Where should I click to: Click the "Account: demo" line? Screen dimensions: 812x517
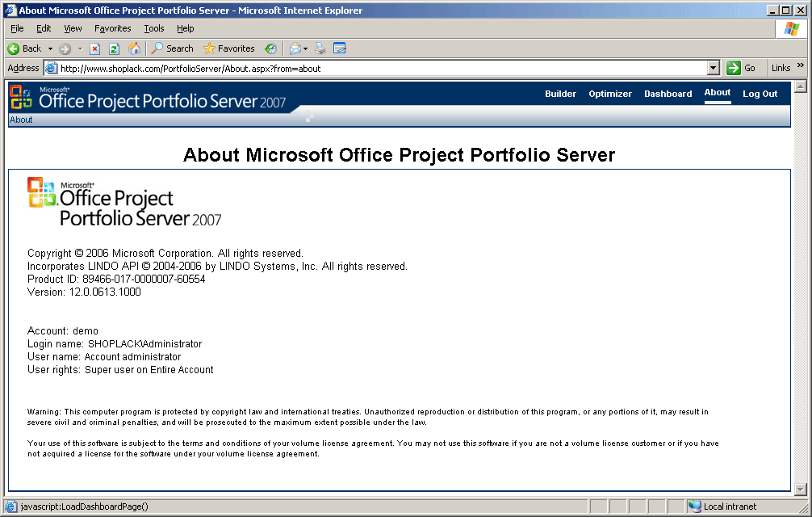(63, 331)
